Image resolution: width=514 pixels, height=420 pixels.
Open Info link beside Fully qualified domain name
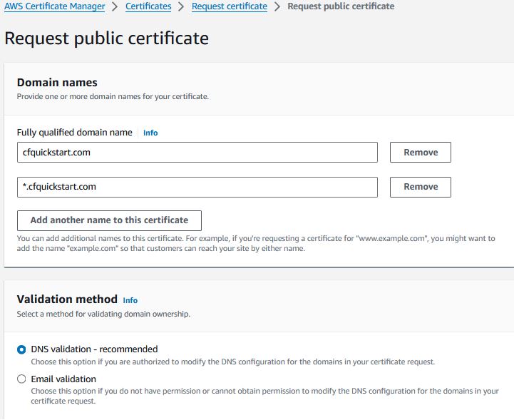coord(150,133)
